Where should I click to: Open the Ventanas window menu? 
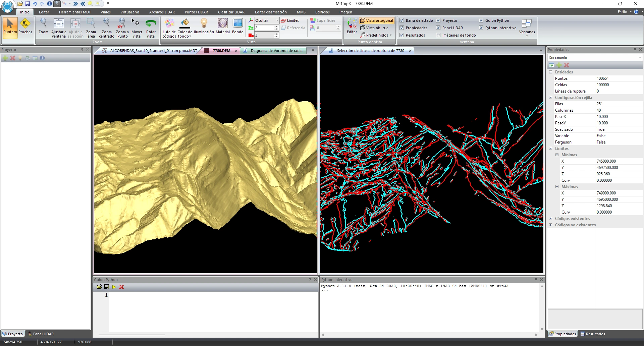527,28
